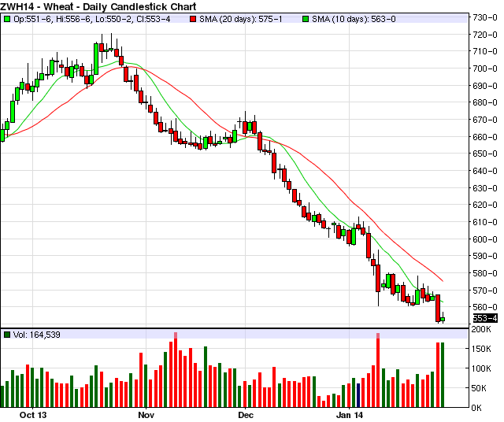This screenshot has width=504, height=422.
Task: Click the 100K volume axis label
Action: pyautogui.click(x=481, y=368)
